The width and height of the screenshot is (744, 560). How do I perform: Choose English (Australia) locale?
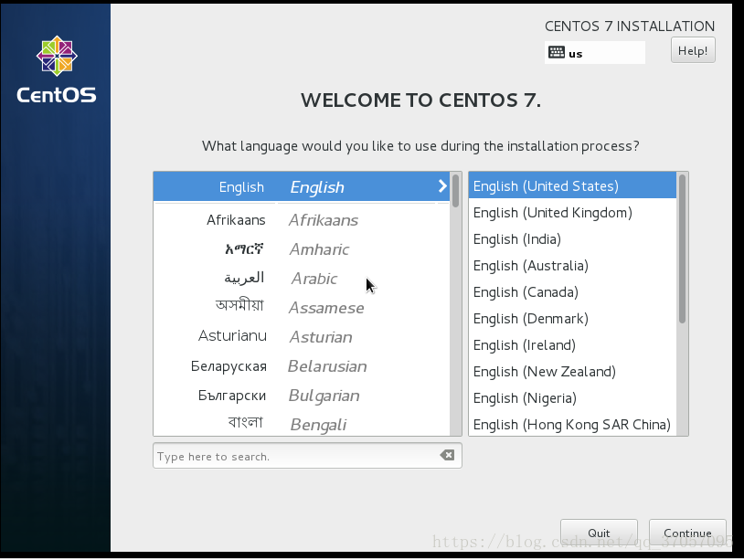click(572, 266)
